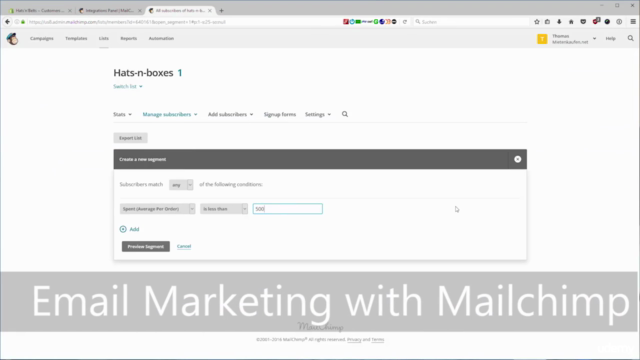Click the value field containing 500
The width and height of the screenshot is (640, 360).
(x=288, y=209)
